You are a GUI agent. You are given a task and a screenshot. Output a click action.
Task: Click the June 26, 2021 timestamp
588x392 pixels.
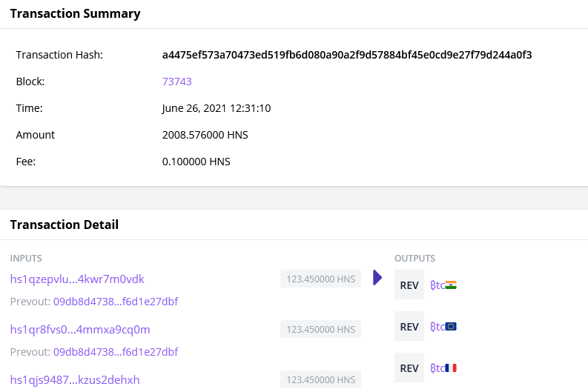coord(217,108)
